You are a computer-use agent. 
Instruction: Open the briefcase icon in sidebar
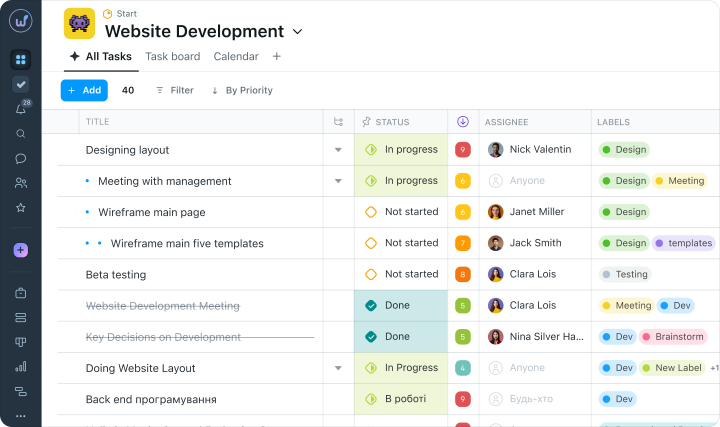(21, 293)
